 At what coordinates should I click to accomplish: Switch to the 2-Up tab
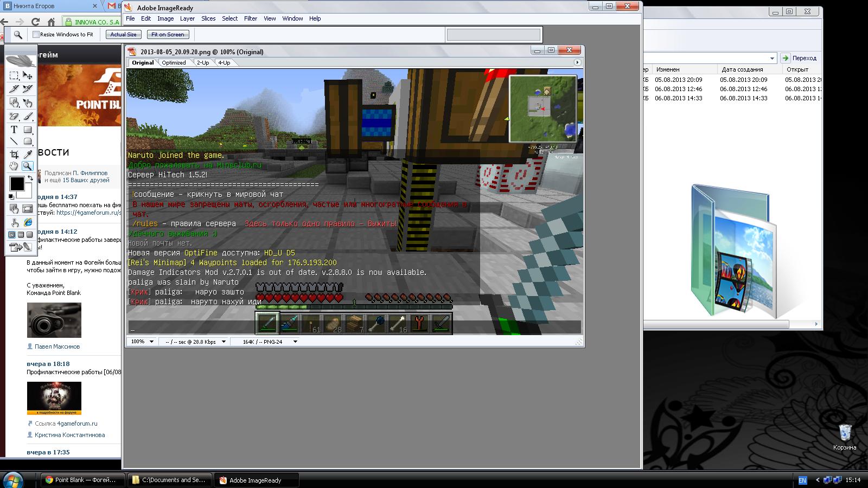click(203, 63)
